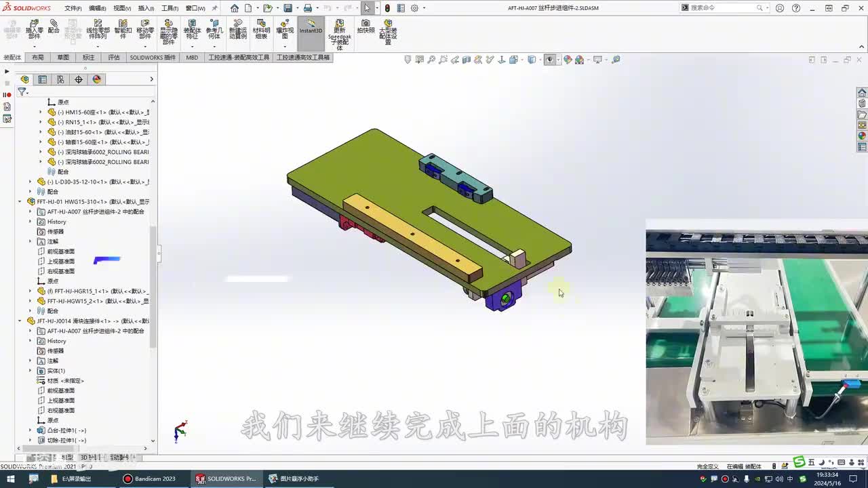This screenshot has width=868, height=488.
Task: Open the 文件 (File) menu
Action: click(x=73, y=8)
